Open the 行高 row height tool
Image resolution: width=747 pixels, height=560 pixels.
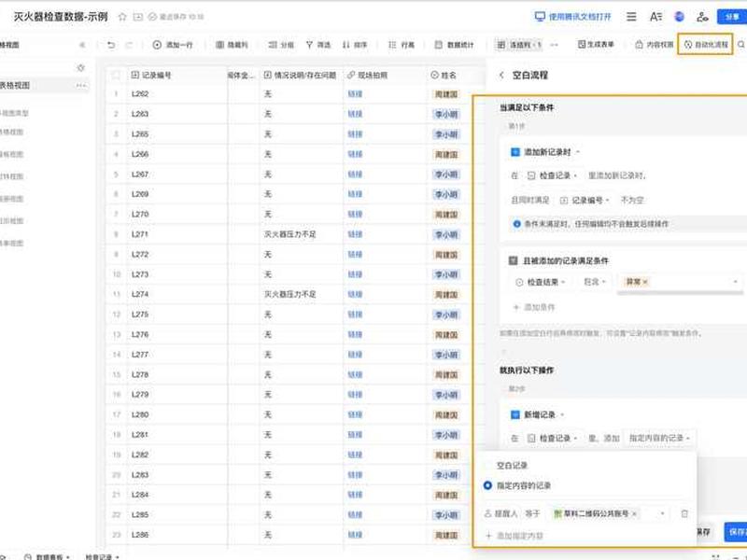[402, 45]
